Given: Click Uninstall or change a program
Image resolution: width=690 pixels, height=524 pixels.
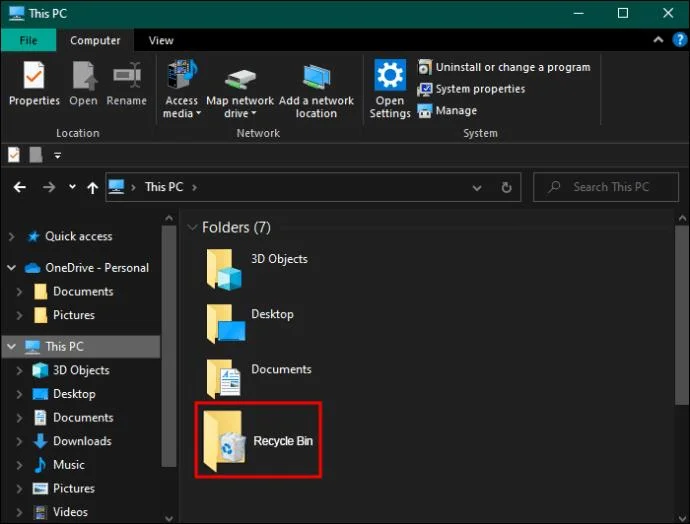Looking at the screenshot, I should [504, 67].
